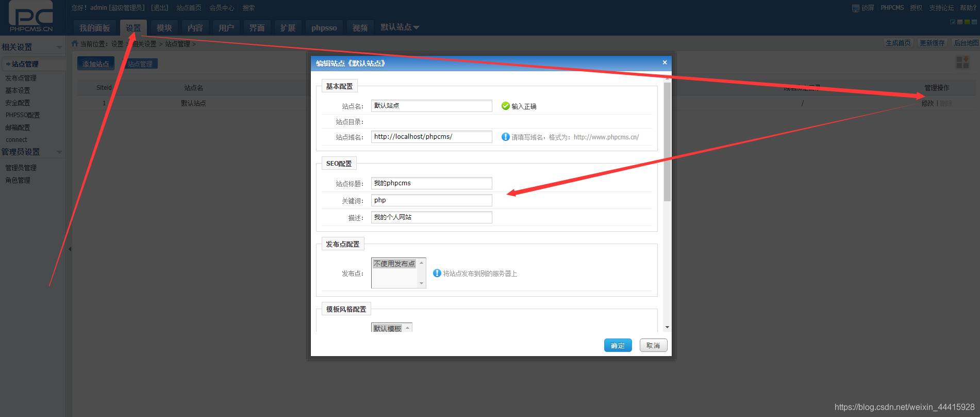Focus the 描述 input field
This screenshot has width=980, height=417.
[x=431, y=217]
